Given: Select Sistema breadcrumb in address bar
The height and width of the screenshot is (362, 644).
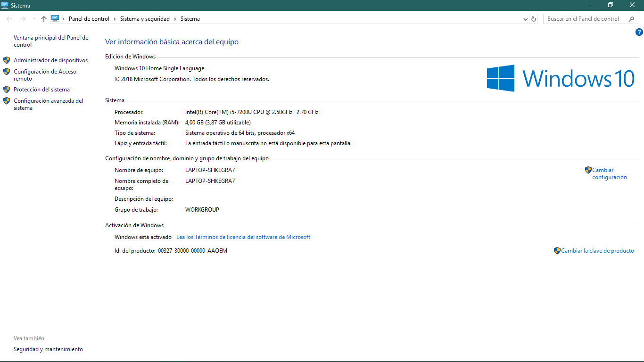Looking at the screenshot, I should coord(190,19).
